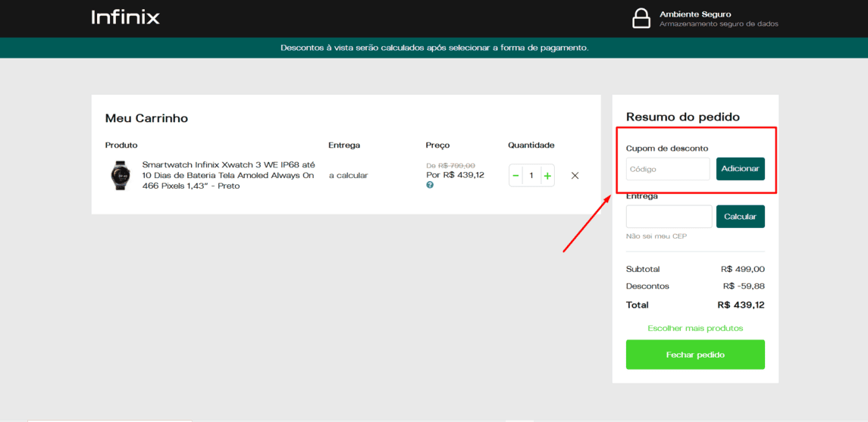Image resolution: width=868 pixels, height=422 pixels.
Task: Follow the Escolher mais produtos link
Action: click(x=695, y=328)
